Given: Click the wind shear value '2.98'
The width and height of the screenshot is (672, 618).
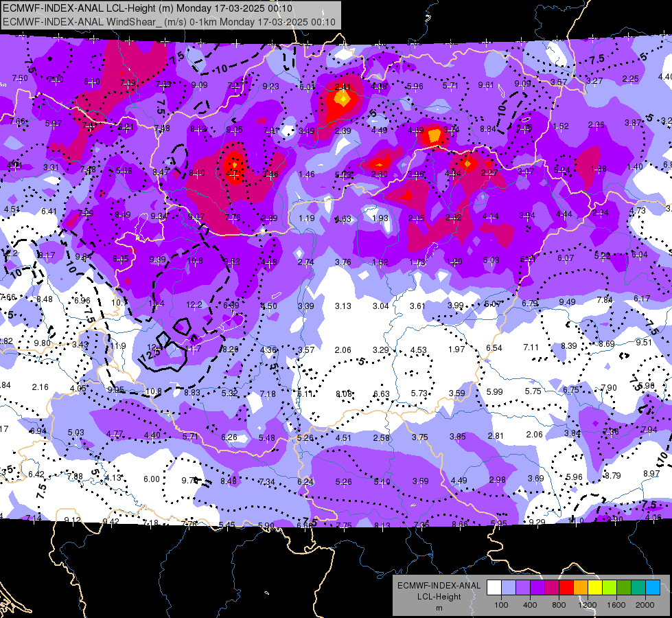Looking at the screenshot, I should coord(498,479).
